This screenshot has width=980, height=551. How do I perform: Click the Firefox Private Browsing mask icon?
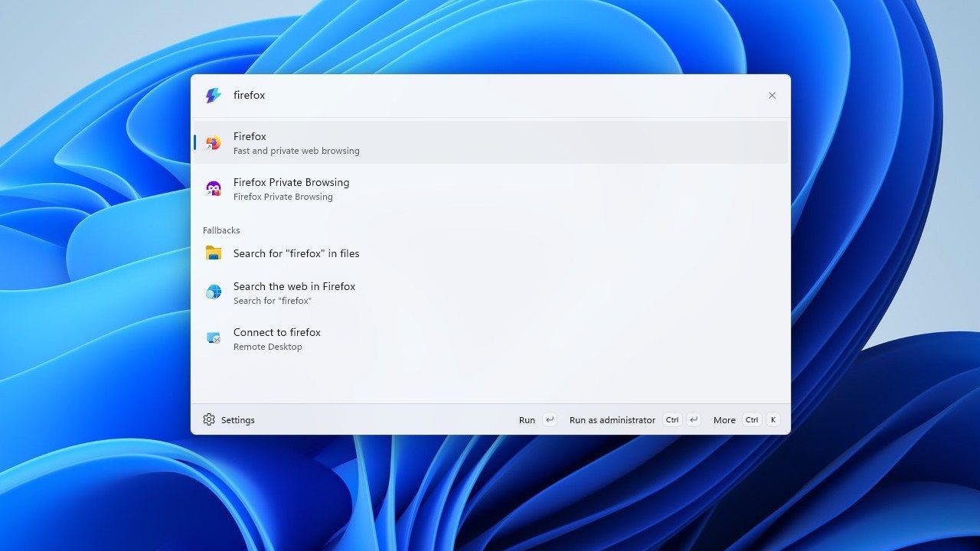(x=213, y=189)
